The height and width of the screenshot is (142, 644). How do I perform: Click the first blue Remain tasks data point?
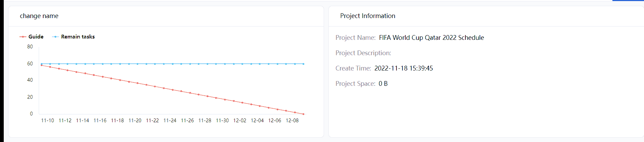point(42,64)
